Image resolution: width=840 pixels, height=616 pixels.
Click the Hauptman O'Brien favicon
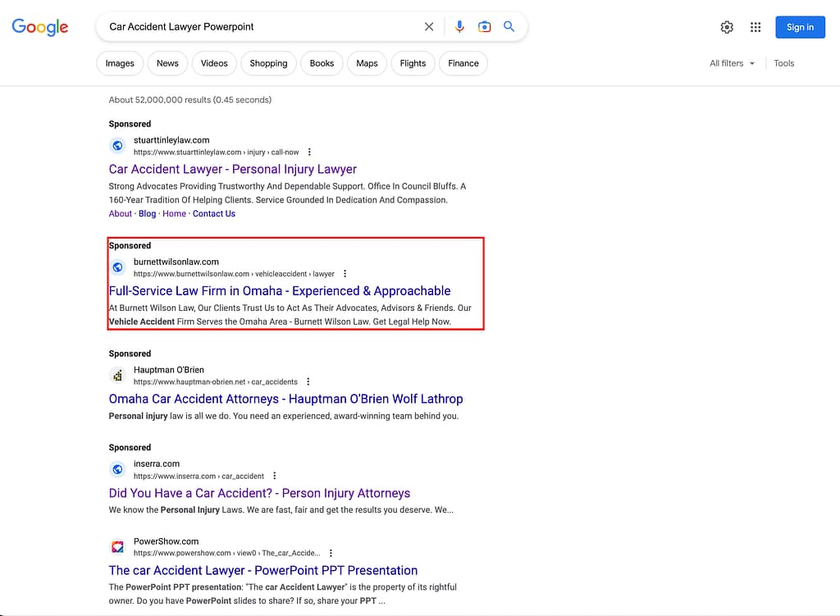(117, 375)
